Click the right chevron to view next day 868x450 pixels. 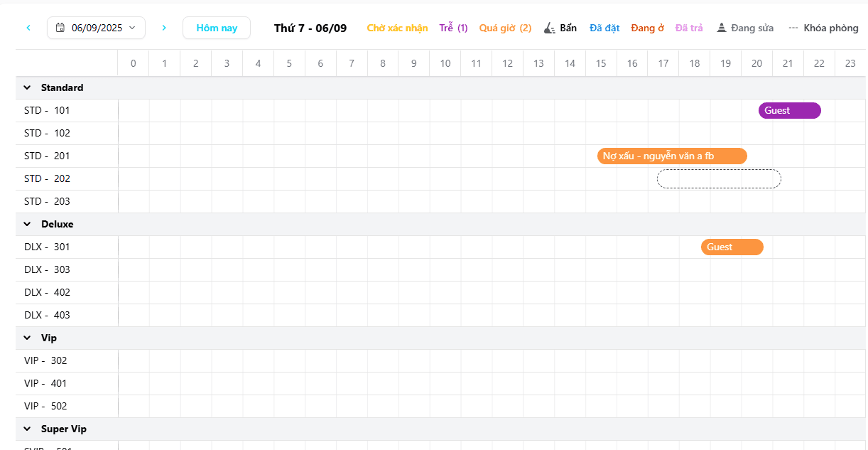tap(164, 27)
